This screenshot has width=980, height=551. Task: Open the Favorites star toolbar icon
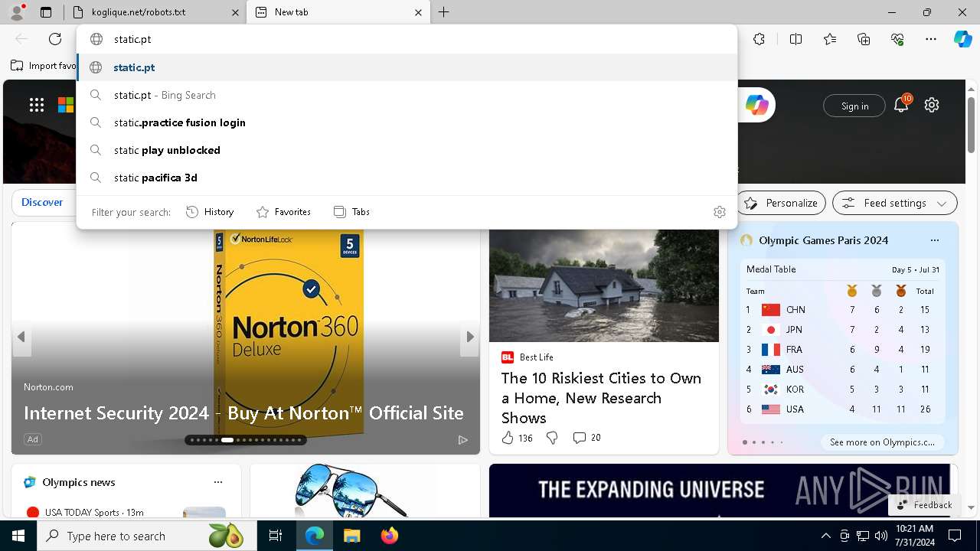[830, 39]
